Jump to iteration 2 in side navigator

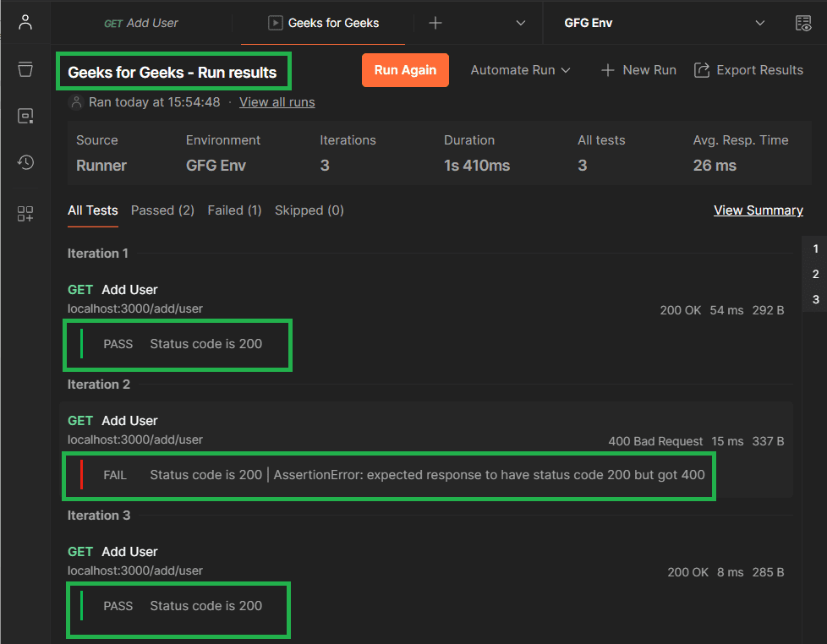pos(815,274)
